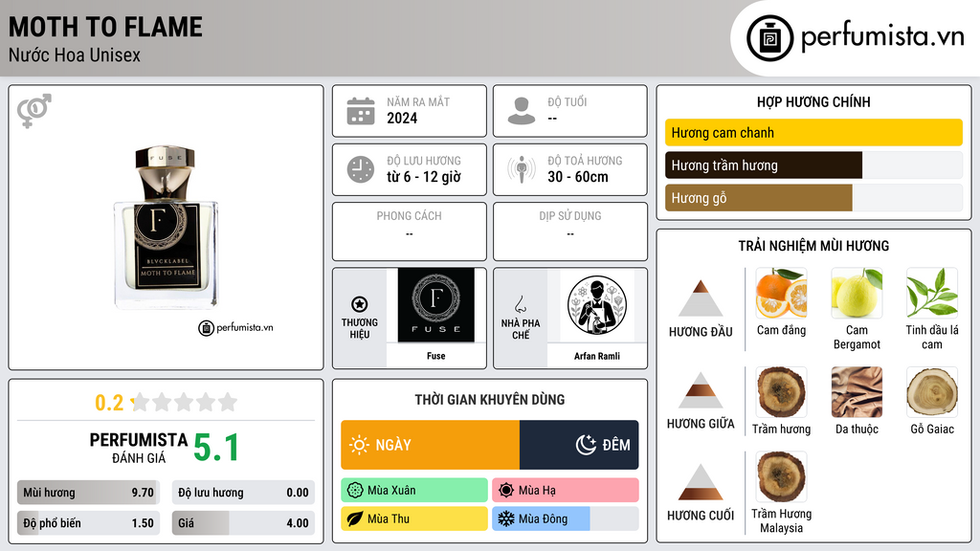Click the Phong cách card
Screen dimensions: 980x551
pyautogui.click(x=410, y=231)
